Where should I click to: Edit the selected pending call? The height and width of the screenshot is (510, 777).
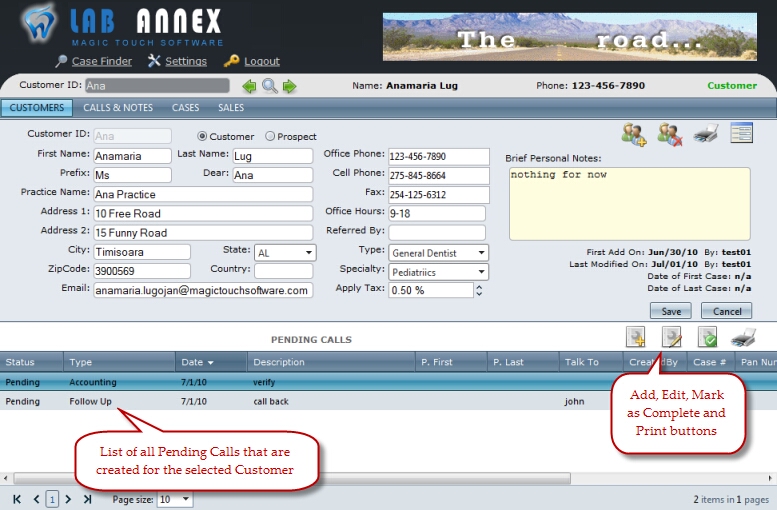(x=672, y=337)
